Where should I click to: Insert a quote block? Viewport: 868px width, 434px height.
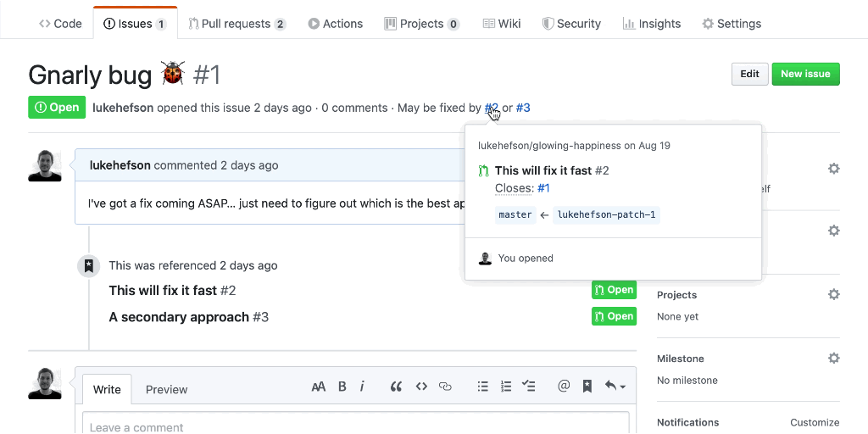click(x=396, y=387)
